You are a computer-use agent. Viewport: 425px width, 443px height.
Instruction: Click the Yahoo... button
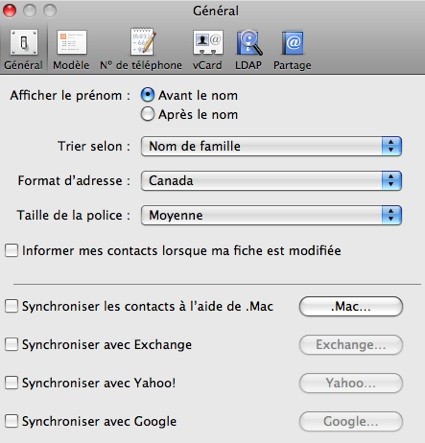[351, 383]
